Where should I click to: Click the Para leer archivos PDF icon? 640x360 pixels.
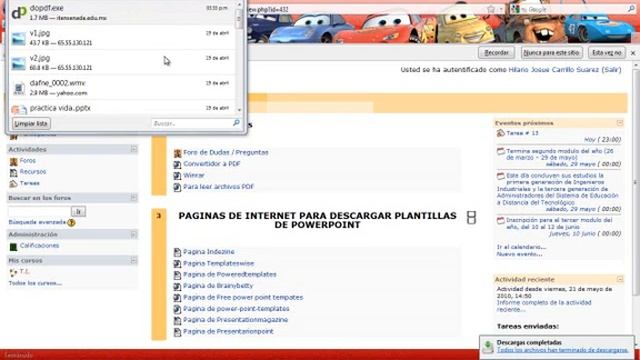[x=178, y=187]
